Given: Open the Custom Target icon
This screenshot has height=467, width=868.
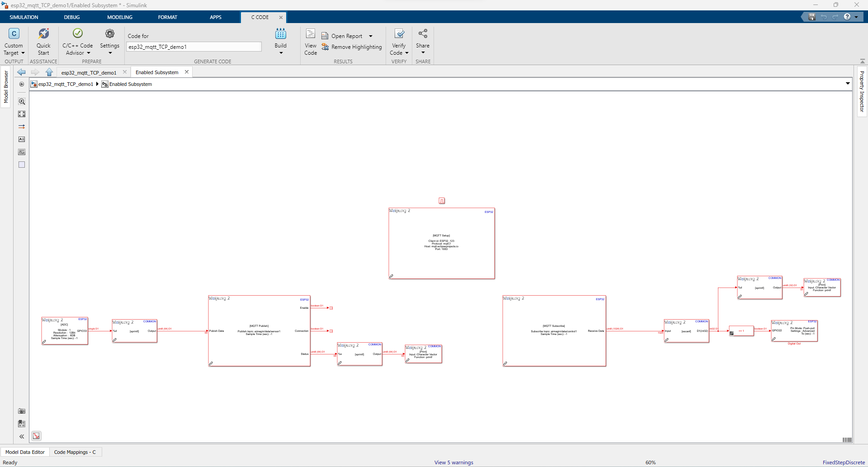Looking at the screenshot, I should (14, 34).
